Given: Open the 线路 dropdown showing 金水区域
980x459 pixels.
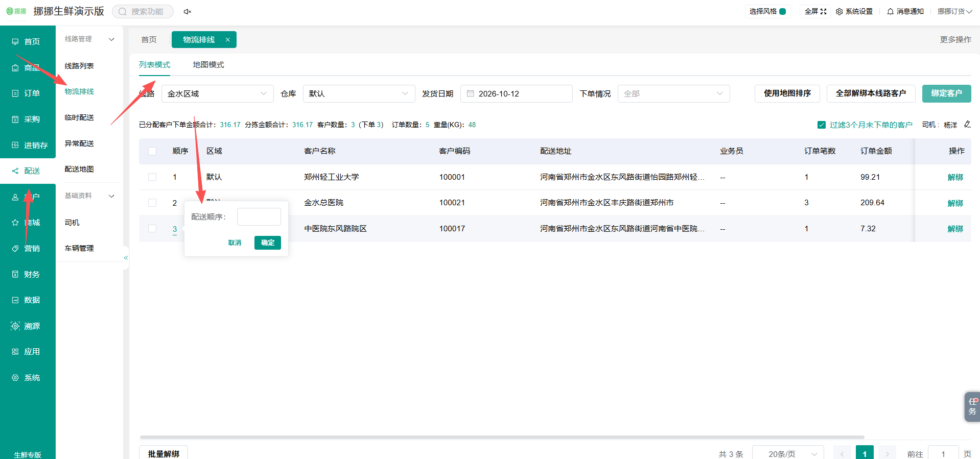Looking at the screenshot, I should tap(218, 94).
